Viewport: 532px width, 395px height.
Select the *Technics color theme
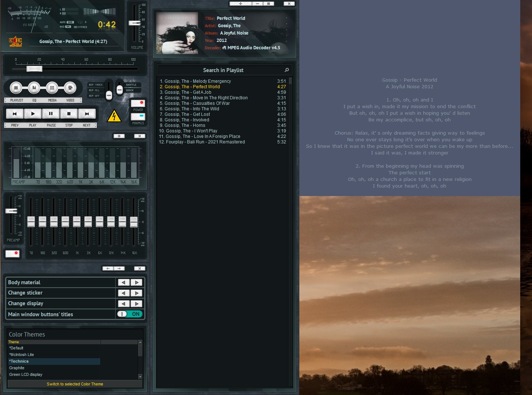54,361
